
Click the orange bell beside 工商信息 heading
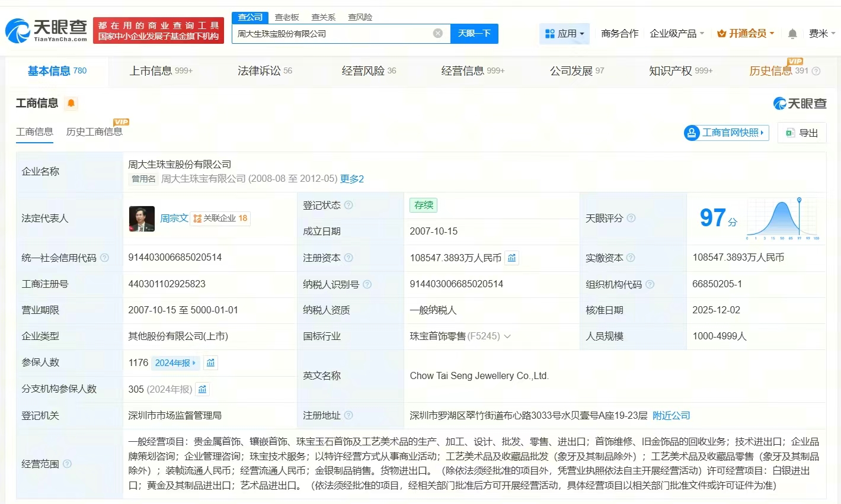71,104
